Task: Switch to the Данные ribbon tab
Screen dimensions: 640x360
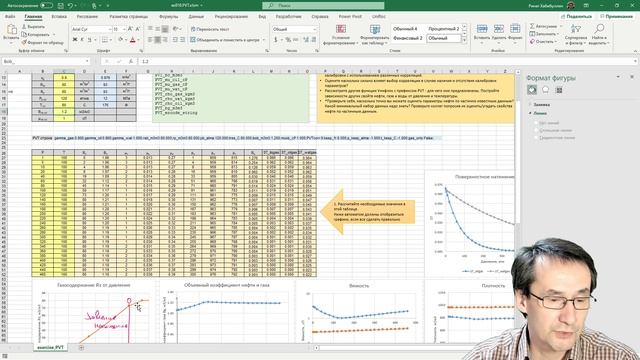Action: coord(196,16)
